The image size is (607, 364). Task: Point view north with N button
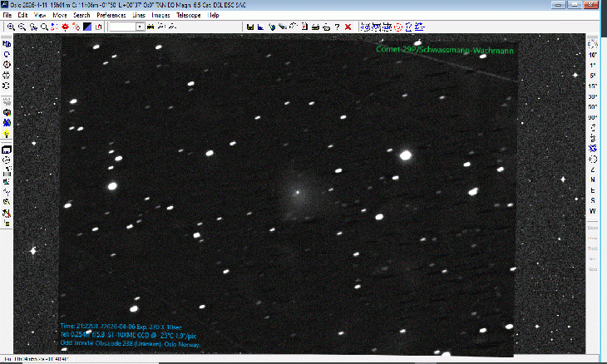point(593,179)
